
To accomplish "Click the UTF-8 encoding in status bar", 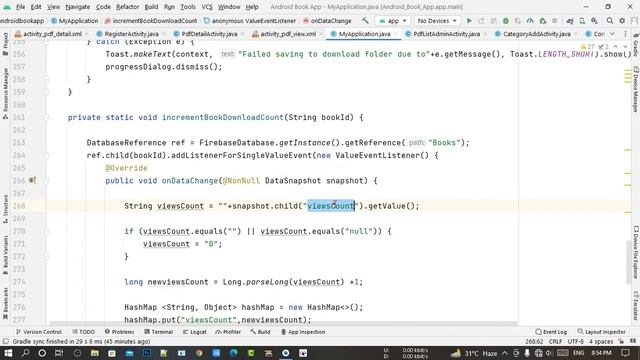I will coord(575,341).
